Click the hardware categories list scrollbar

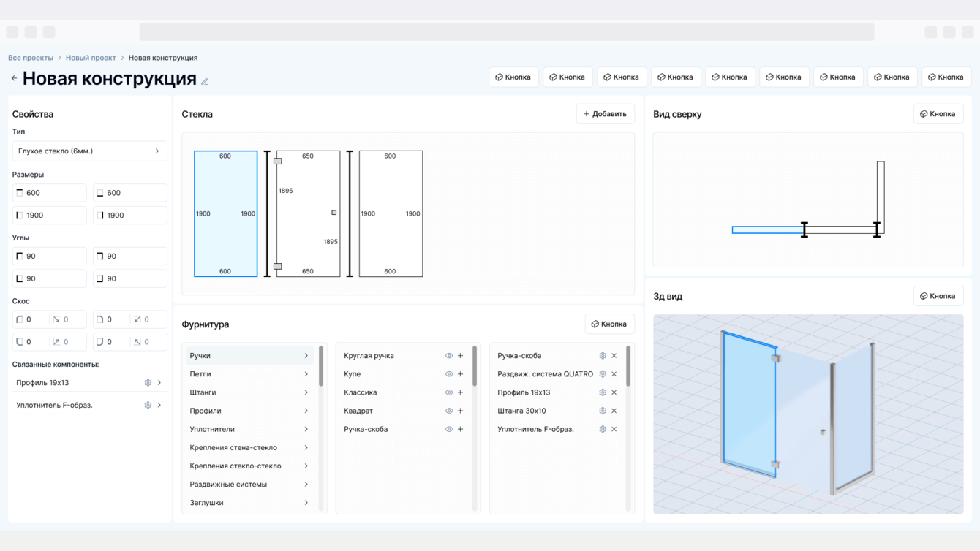pyautogui.click(x=321, y=366)
